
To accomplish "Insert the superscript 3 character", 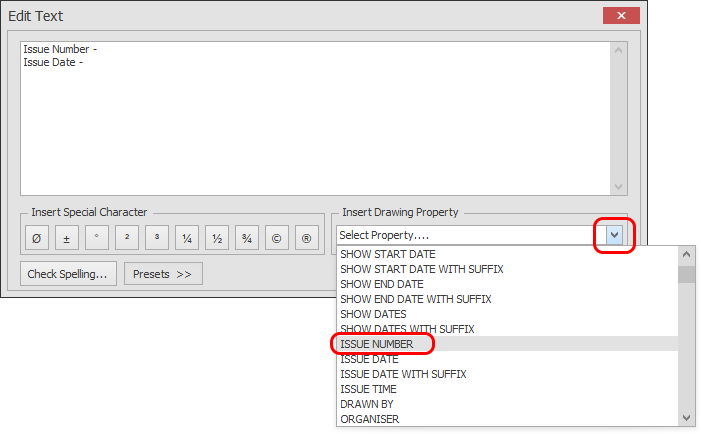I will coord(157,238).
